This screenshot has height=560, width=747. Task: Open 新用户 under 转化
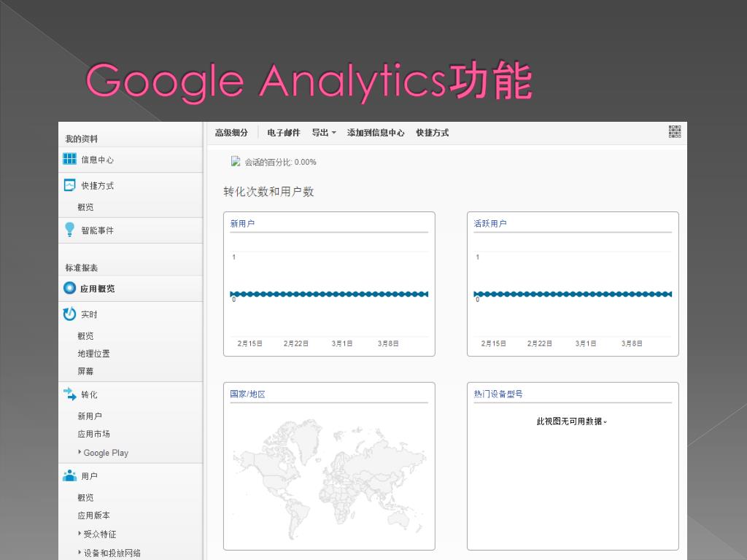tap(90, 416)
